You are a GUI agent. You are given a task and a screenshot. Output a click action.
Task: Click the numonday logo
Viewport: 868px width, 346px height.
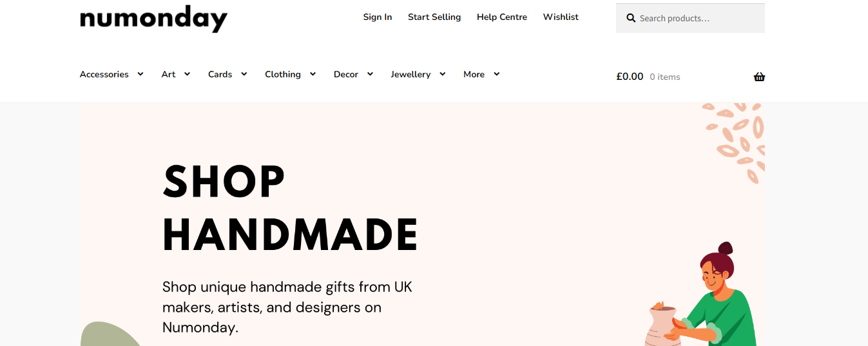pyautogui.click(x=153, y=19)
